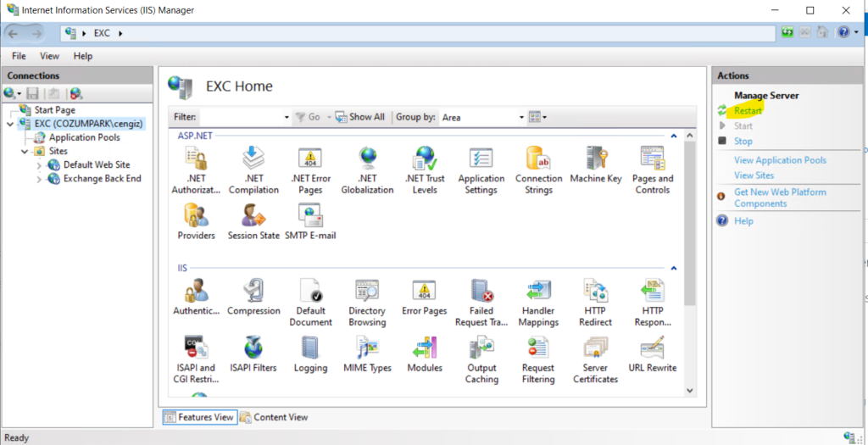The width and height of the screenshot is (868, 445).
Task: Open the Modules feature
Action: (x=425, y=354)
